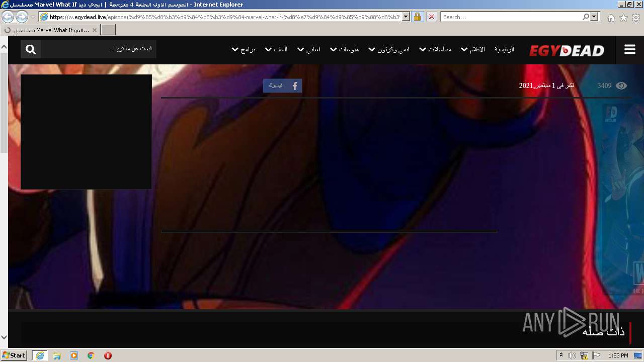Click the 3409 views count
Image resolution: width=644 pixels, height=362 pixels.
coord(604,85)
